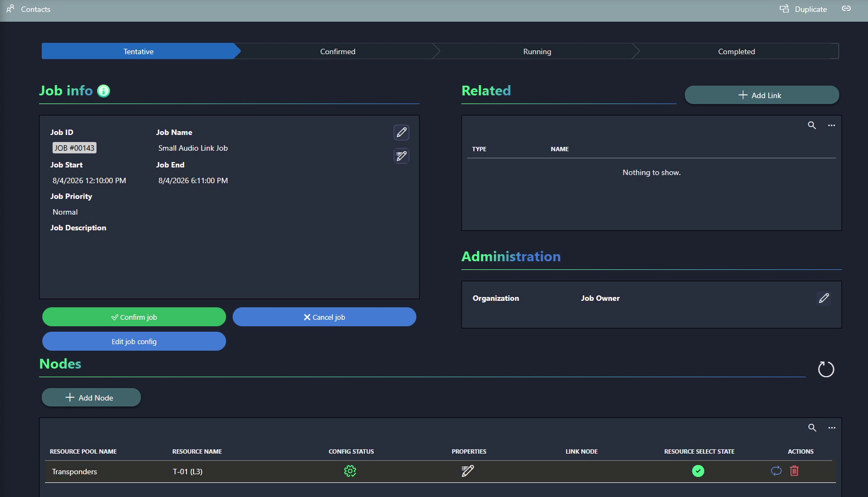Click the ACTIONS column header
The image size is (868, 497).
pos(801,451)
